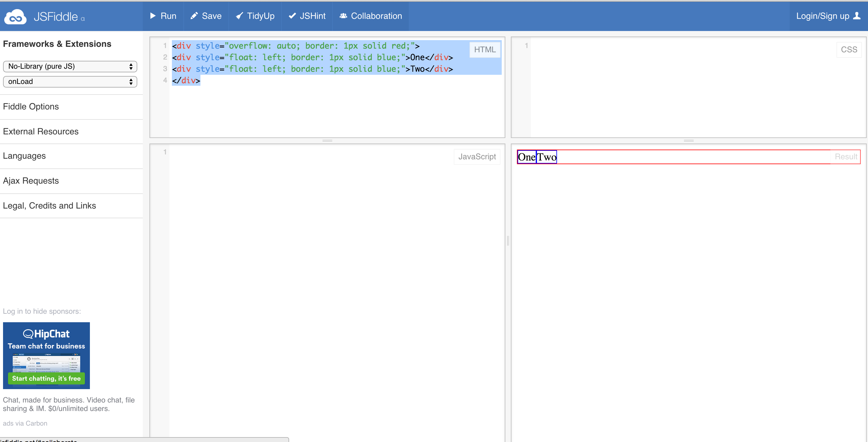Screen dimensions: 868x442
Task: Open Legal, Credits and Links section
Action: tap(50, 206)
